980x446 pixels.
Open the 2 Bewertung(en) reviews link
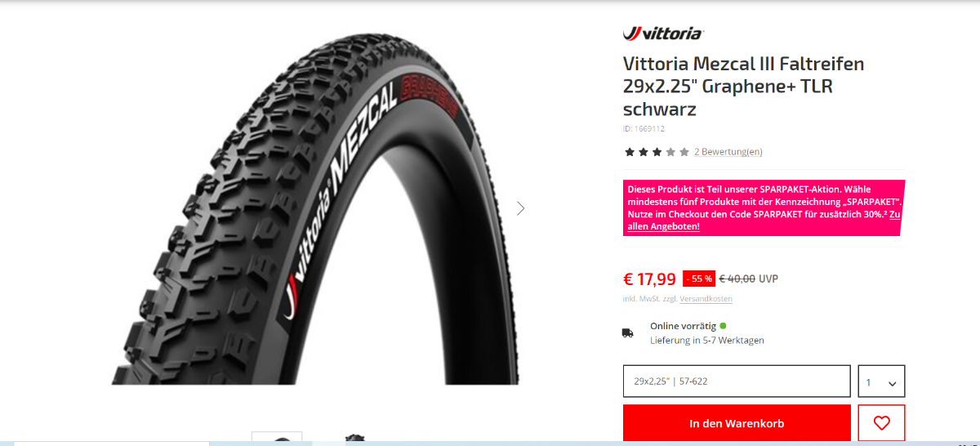[x=728, y=152]
